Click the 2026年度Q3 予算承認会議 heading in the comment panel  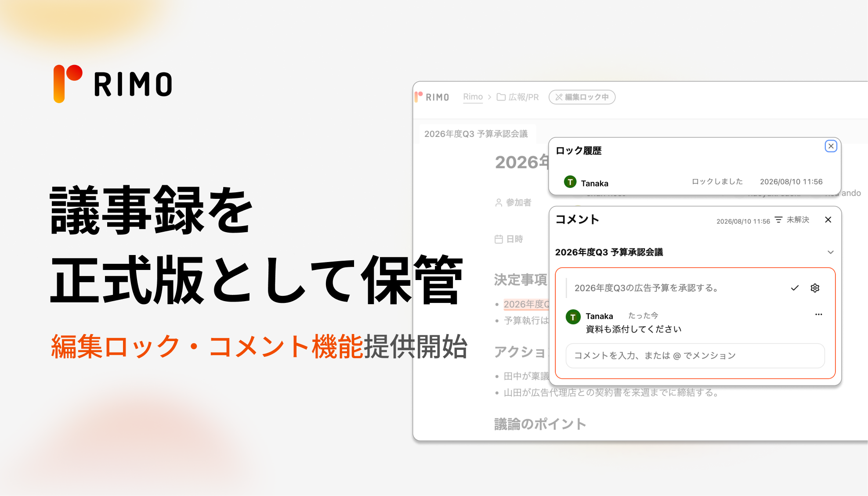pyautogui.click(x=609, y=252)
